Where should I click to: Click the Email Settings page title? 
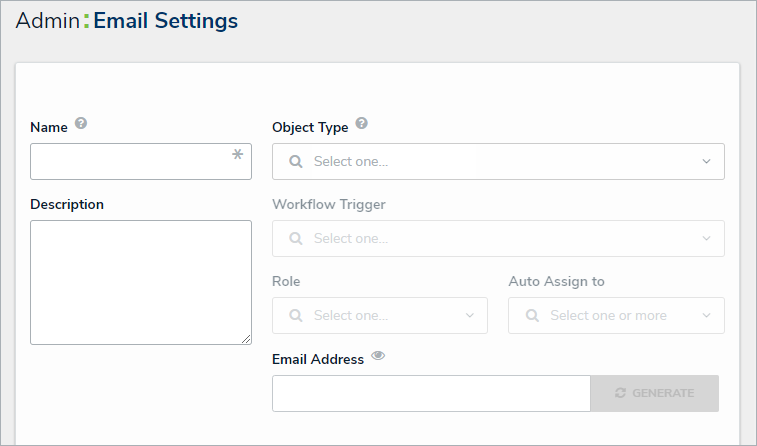click(166, 21)
